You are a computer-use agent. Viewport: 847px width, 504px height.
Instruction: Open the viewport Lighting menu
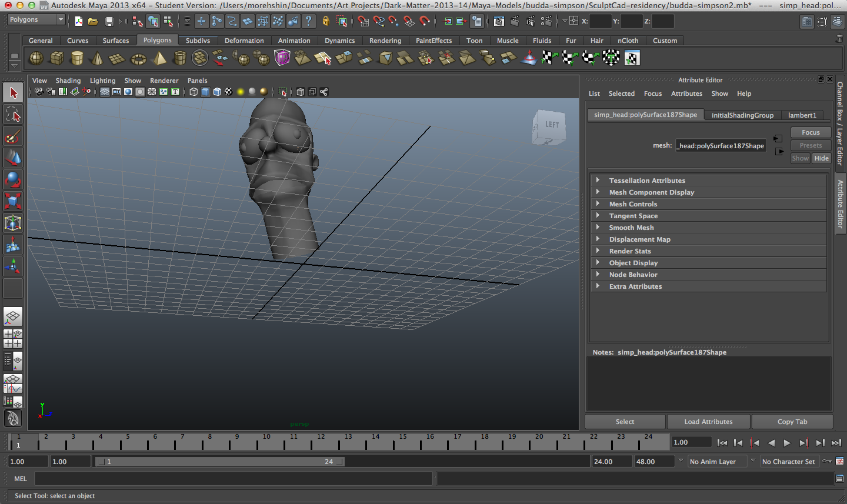point(102,81)
